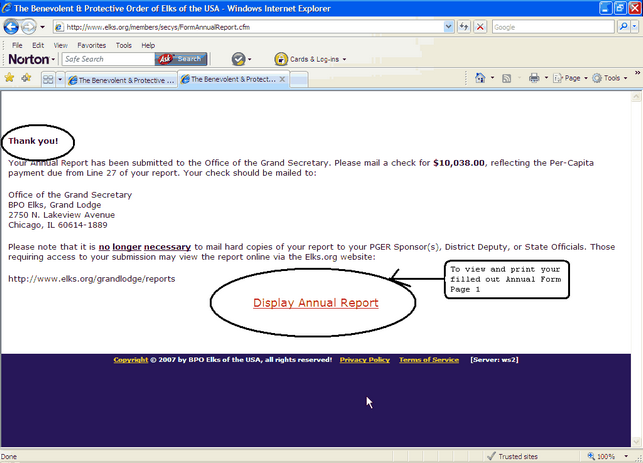Click the Refresh page icon

coord(462,27)
